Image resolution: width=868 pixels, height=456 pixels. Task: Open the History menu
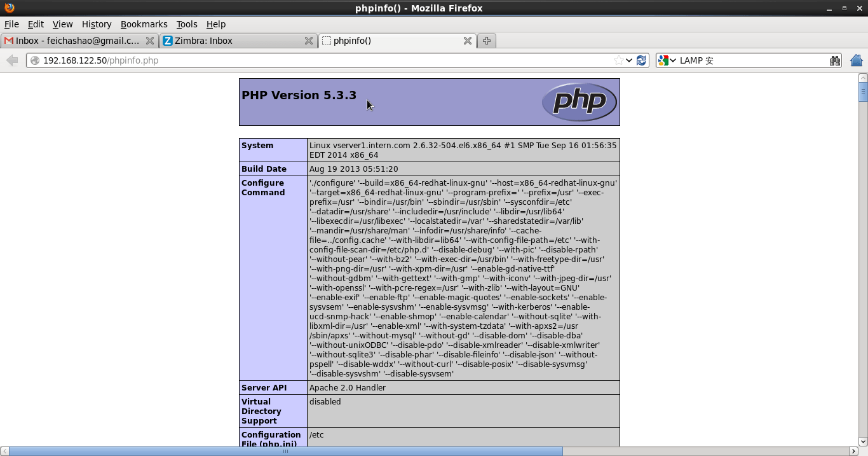pos(97,24)
